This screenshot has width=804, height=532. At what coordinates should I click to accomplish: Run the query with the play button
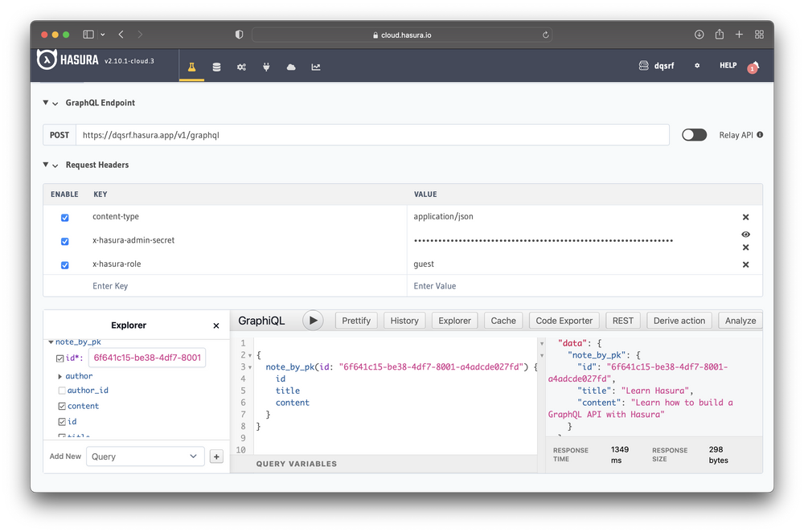(x=313, y=320)
